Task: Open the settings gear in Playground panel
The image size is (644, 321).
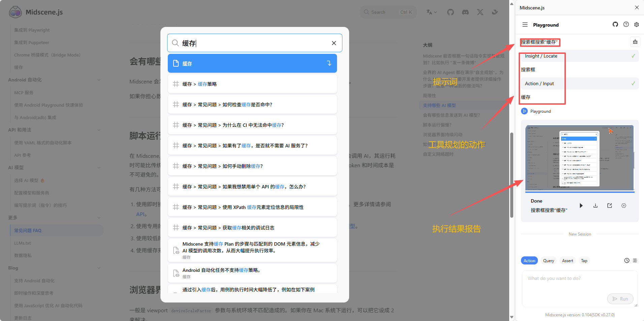Action: click(637, 24)
